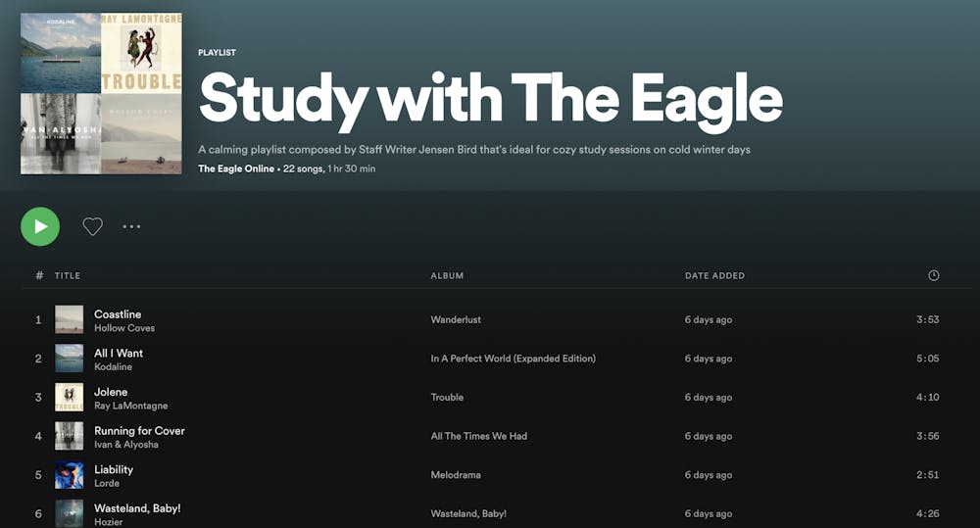Sort by the Title column header
Image resolution: width=980 pixels, height=528 pixels.
68,276
